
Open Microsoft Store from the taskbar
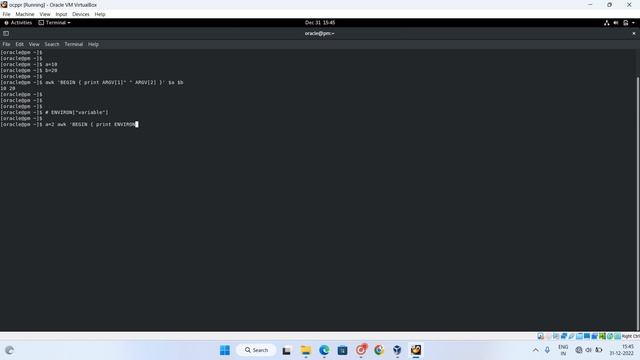342,350
